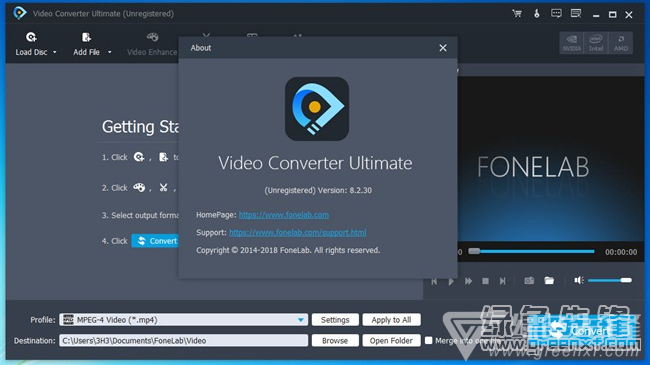Click the Open Folder button
Viewport: 650px width, 365px height.
tap(391, 341)
